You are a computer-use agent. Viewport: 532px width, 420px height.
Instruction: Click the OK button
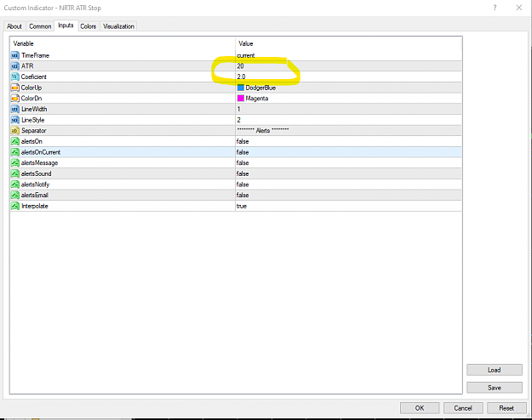(x=420, y=408)
